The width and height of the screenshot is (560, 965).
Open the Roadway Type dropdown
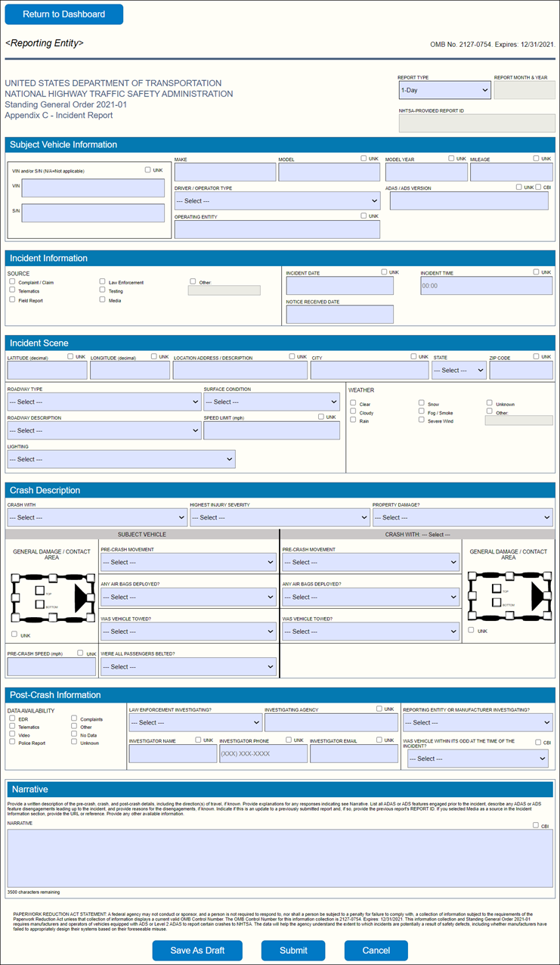(104, 402)
